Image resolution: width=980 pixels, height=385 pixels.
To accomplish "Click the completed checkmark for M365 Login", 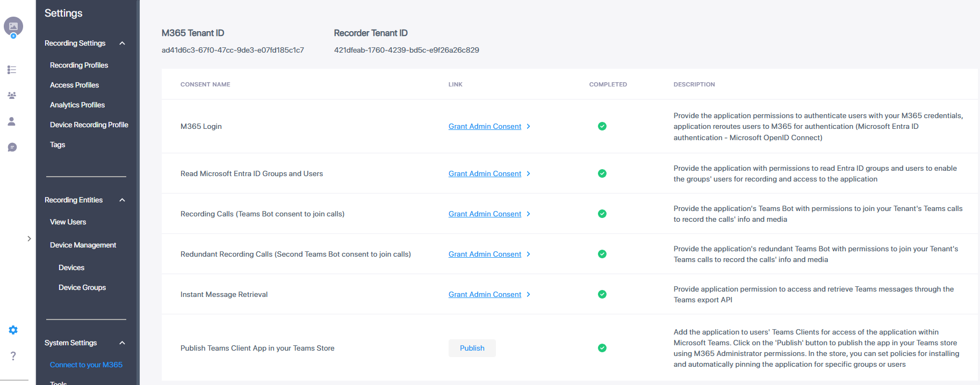I will pyautogui.click(x=602, y=126).
